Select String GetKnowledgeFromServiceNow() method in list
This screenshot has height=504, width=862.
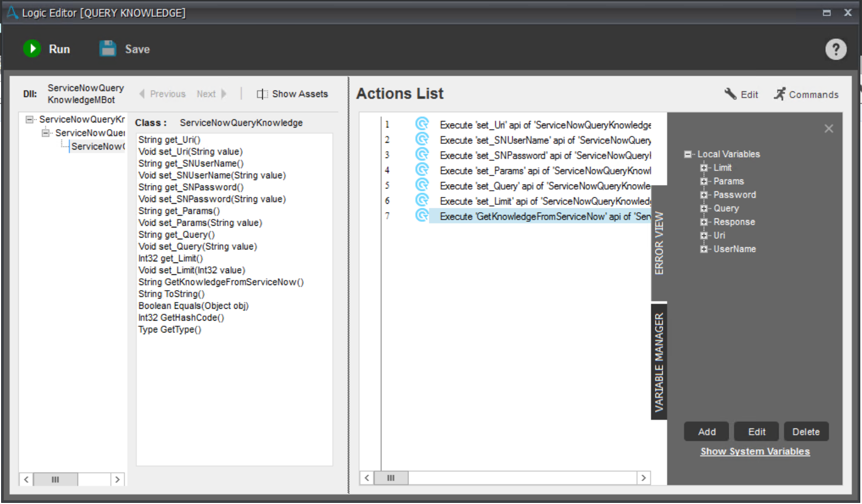[x=221, y=282]
